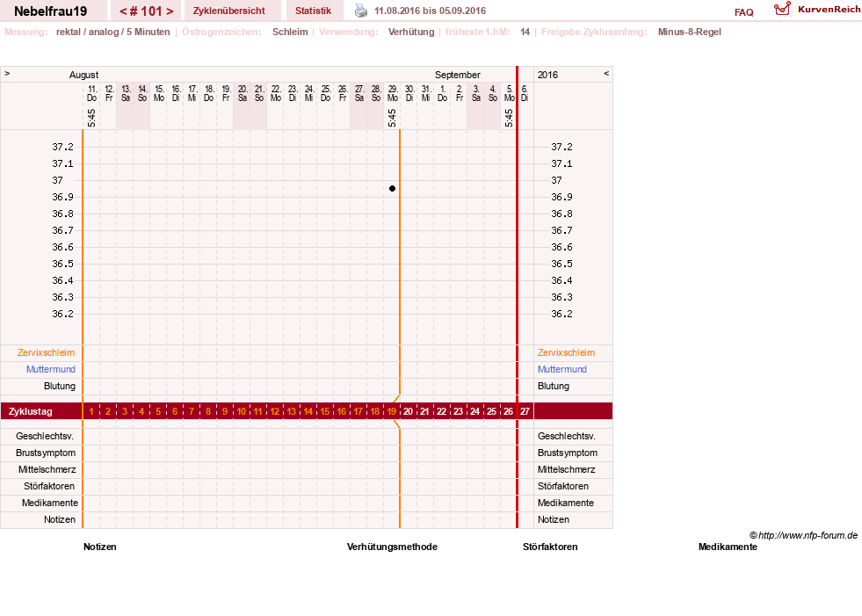Click the left 37.2 temperature axis label

pyautogui.click(x=62, y=147)
